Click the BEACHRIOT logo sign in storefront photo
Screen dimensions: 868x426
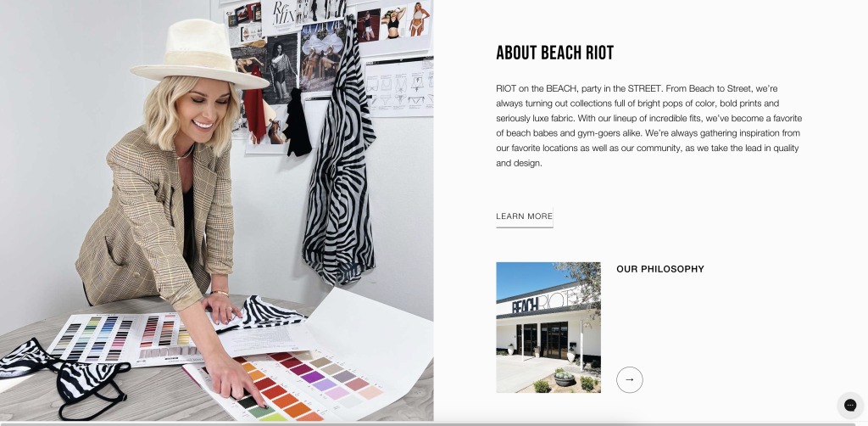click(x=545, y=303)
